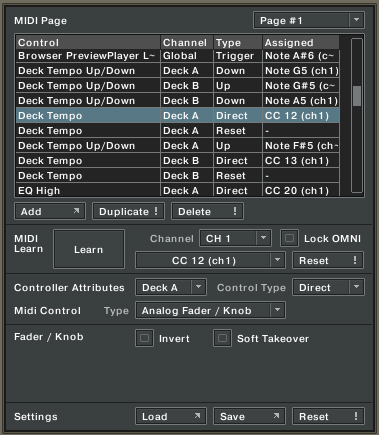379x435 pixels.
Task: Select Deck Tempo Up/Down row assigned Note A5
Action: (178, 100)
